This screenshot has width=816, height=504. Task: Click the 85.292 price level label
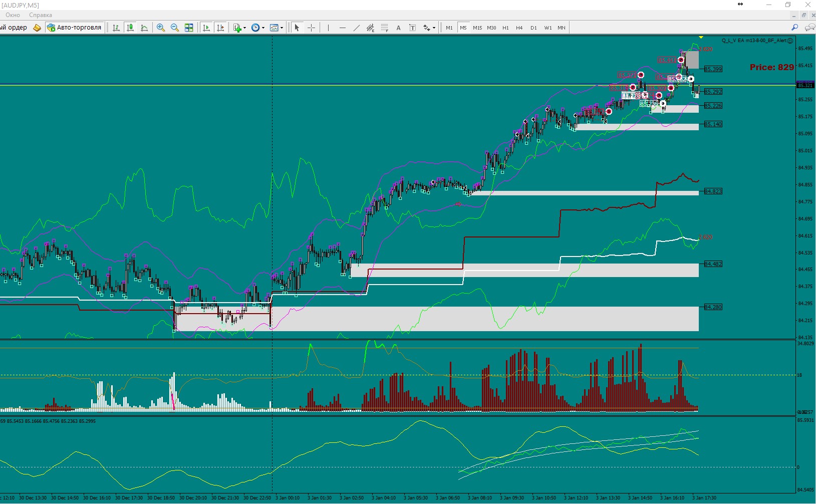click(x=713, y=92)
